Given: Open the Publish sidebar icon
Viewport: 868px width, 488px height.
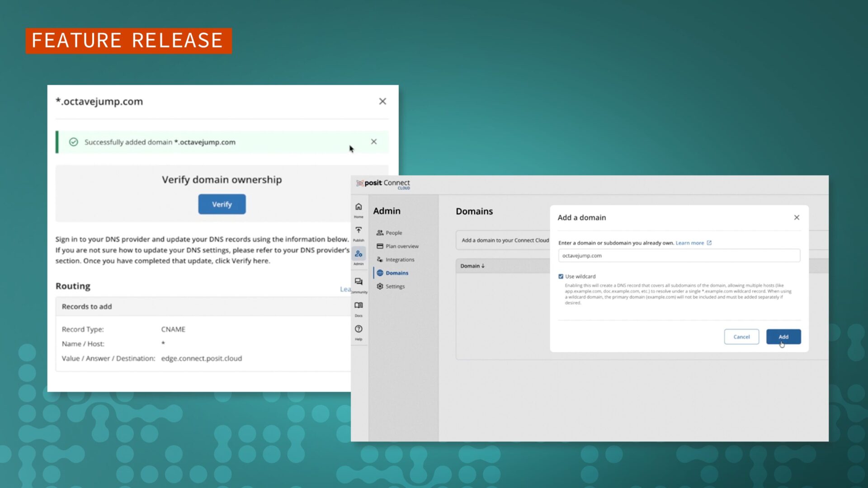Looking at the screenshot, I should coord(359,231).
